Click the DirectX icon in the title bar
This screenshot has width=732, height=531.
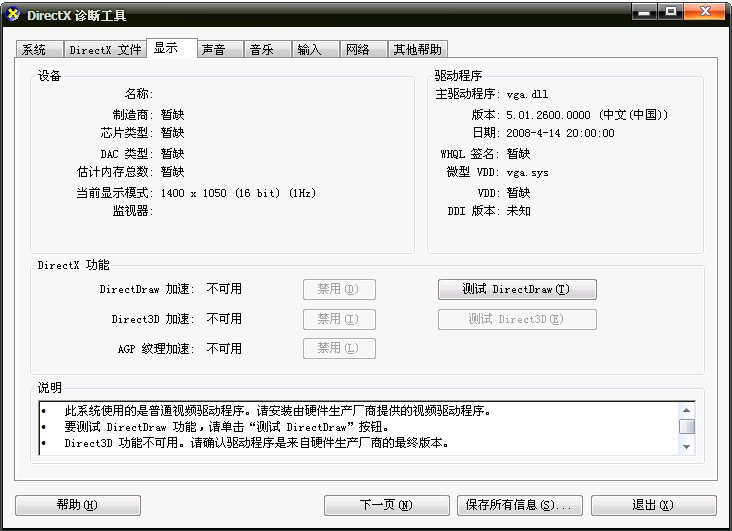(x=14, y=15)
